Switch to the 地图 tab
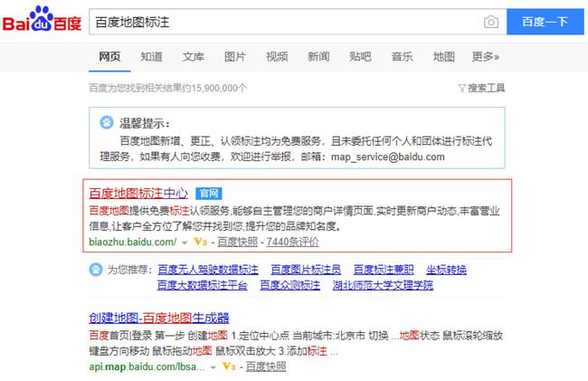The width and height of the screenshot is (588, 381). tap(444, 57)
